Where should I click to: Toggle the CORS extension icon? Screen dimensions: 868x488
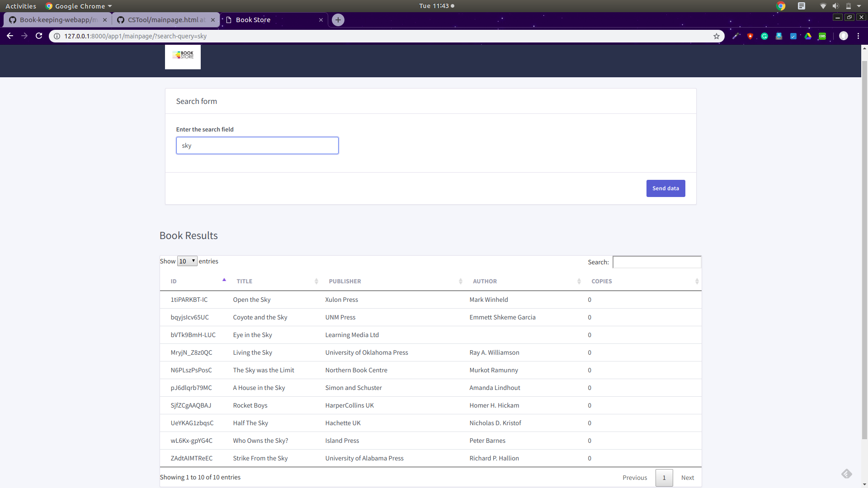click(822, 36)
